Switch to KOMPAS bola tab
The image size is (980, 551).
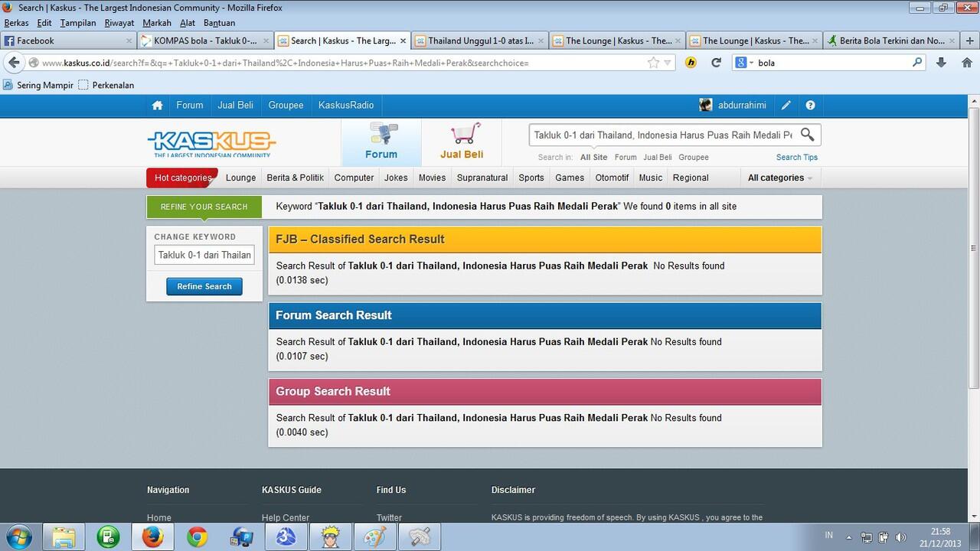[205, 41]
